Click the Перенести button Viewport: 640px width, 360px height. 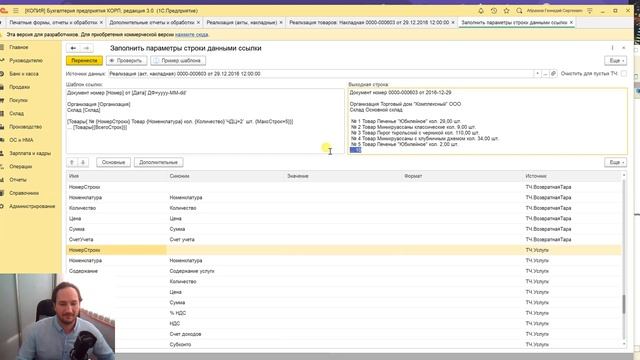[x=84, y=60]
